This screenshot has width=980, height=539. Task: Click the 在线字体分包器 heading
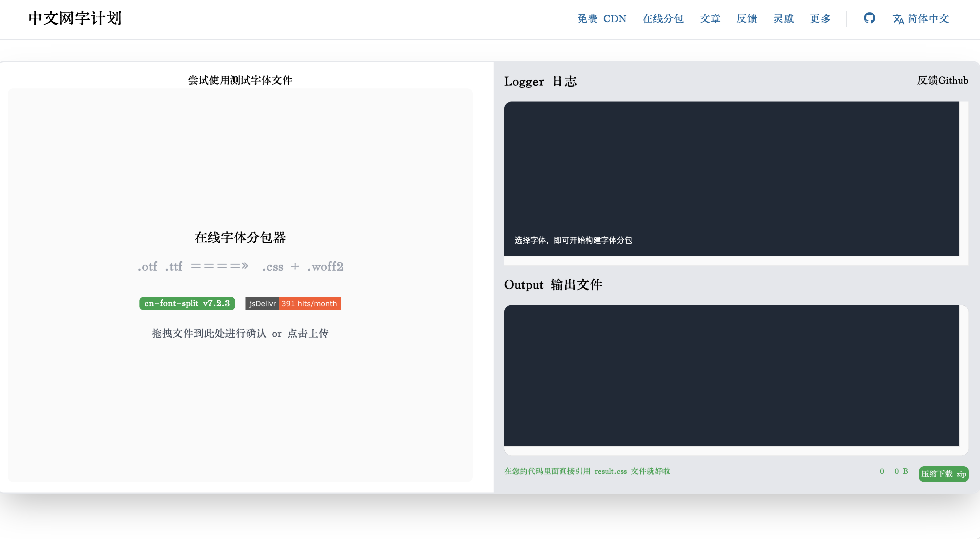(240, 237)
